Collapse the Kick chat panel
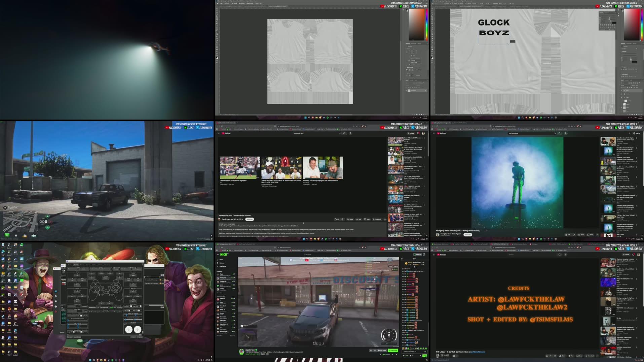The height and width of the screenshot is (362, 644). 402,259
